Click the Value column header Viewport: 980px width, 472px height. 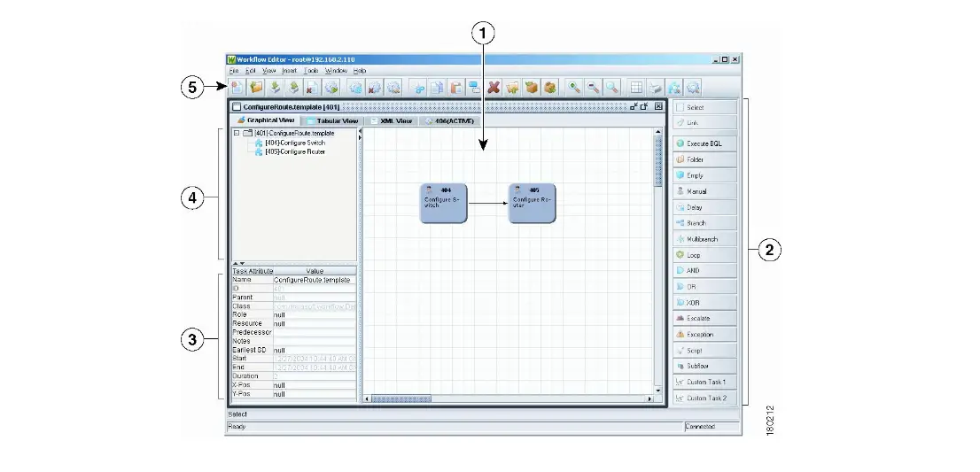click(x=315, y=271)
